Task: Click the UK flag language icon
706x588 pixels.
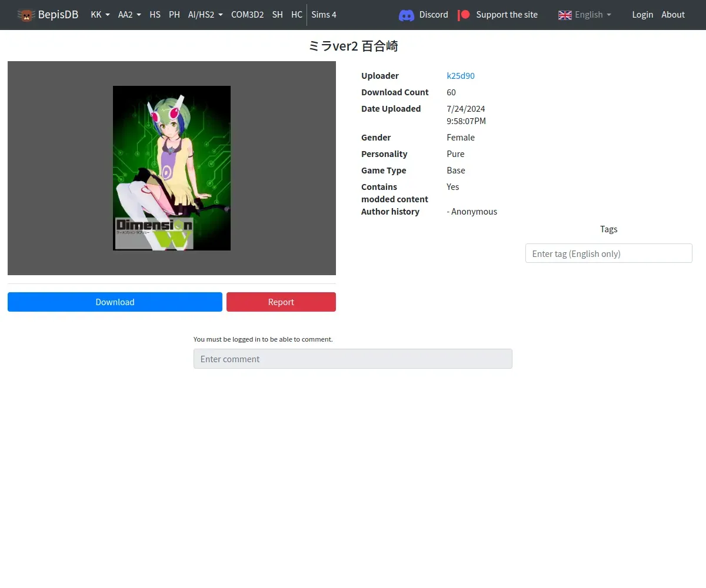Action: tap(565, 15)
